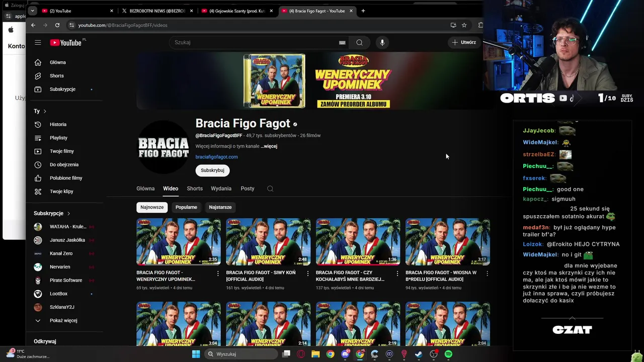Switch to channel Posty tab
644x362 pixels.
click(x=248, y=189)
